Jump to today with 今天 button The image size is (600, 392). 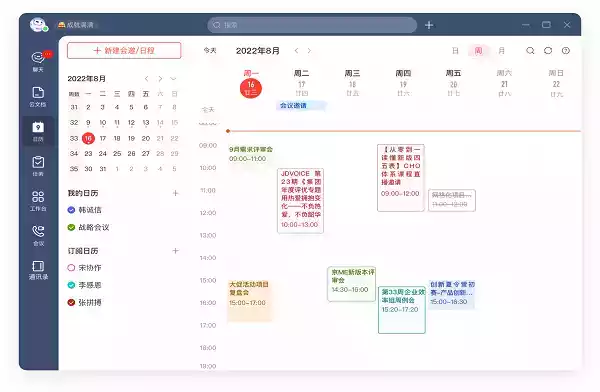210,50
